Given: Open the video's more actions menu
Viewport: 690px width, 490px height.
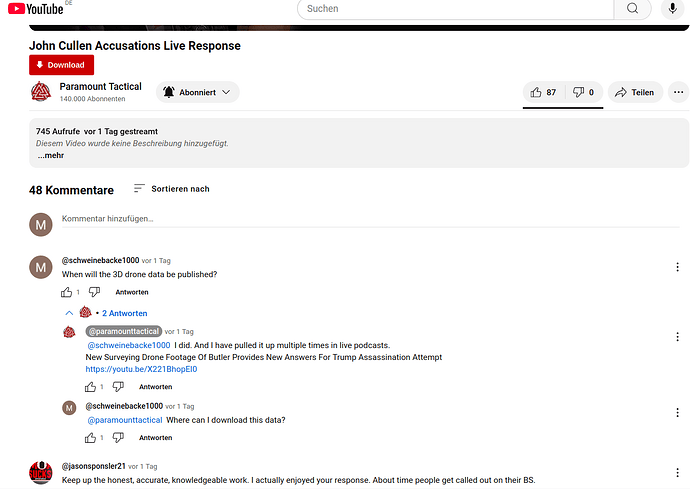Looking at the screenshot, I should 678,92.
